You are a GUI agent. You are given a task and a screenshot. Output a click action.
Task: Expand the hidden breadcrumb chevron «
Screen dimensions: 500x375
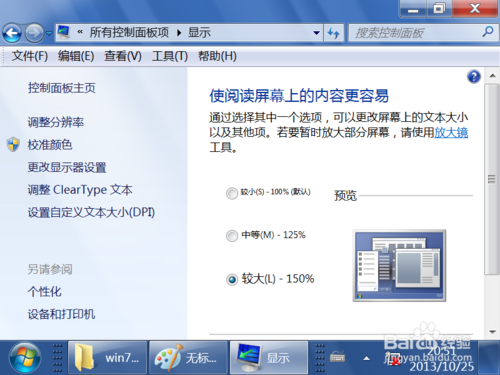point(80,32)
